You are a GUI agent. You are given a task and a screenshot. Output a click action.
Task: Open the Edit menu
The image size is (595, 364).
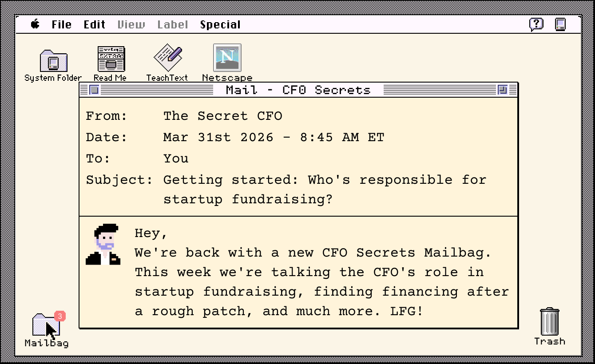(x=95, y=24)
